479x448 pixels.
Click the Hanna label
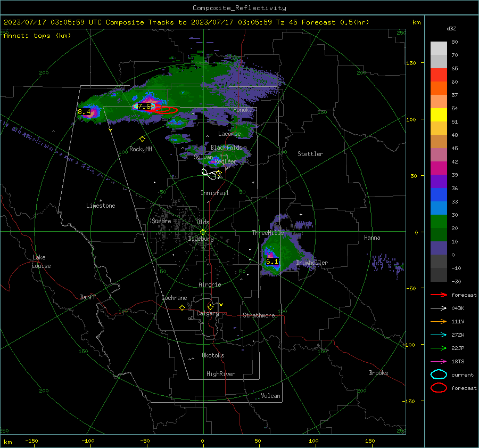coord(372,238)
